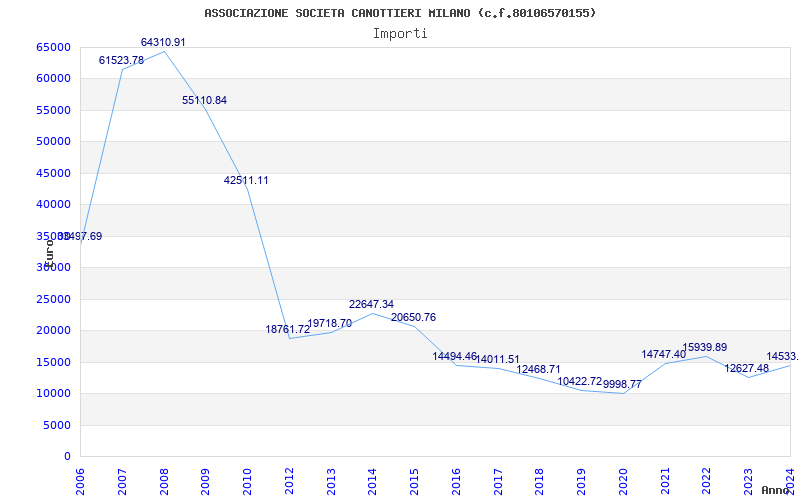Select the 10422.72 data label
The image size is (800, 500).
pos(580,381)
